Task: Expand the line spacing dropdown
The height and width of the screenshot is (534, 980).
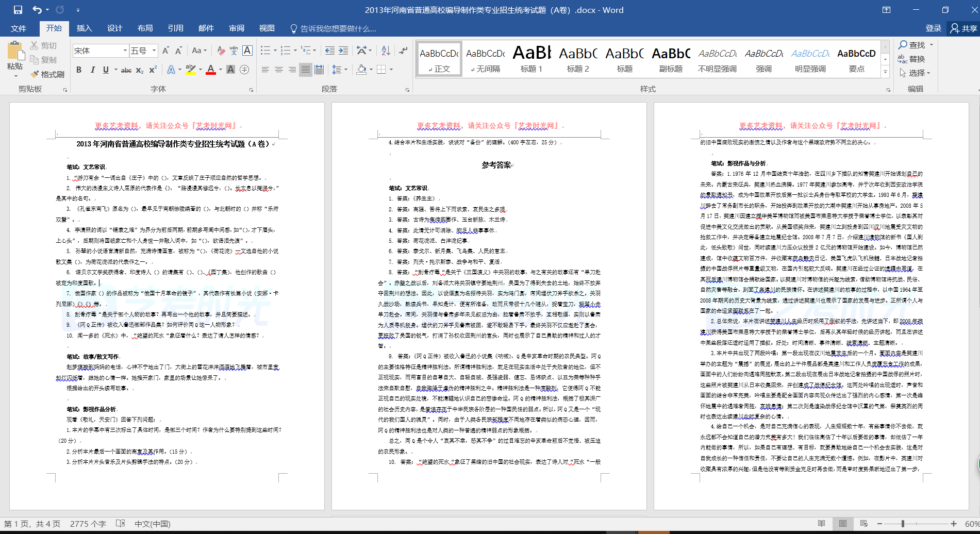Action: tap(345, 70)
